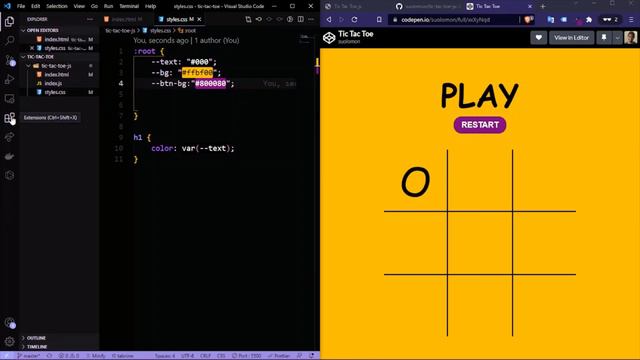Click the master branch in status bar
Screen dimensions: 640x360
point(29,356)
